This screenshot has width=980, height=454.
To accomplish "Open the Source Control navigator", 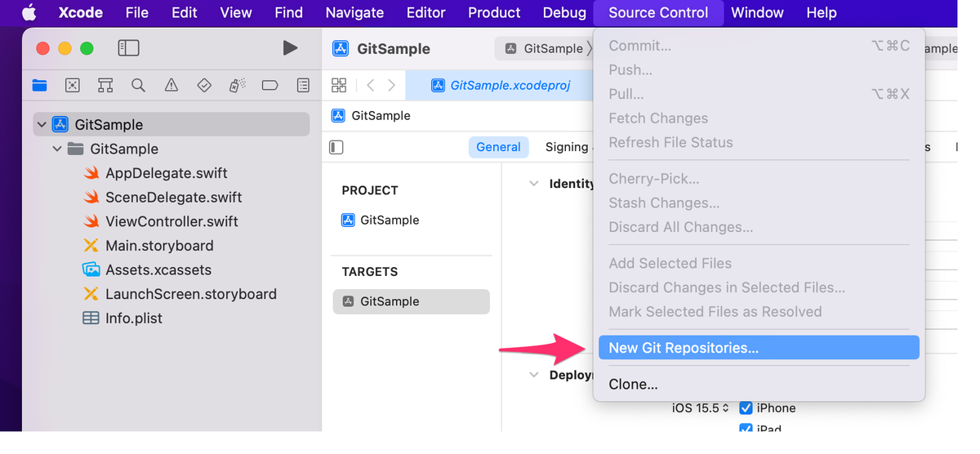I will click(72, 85).
